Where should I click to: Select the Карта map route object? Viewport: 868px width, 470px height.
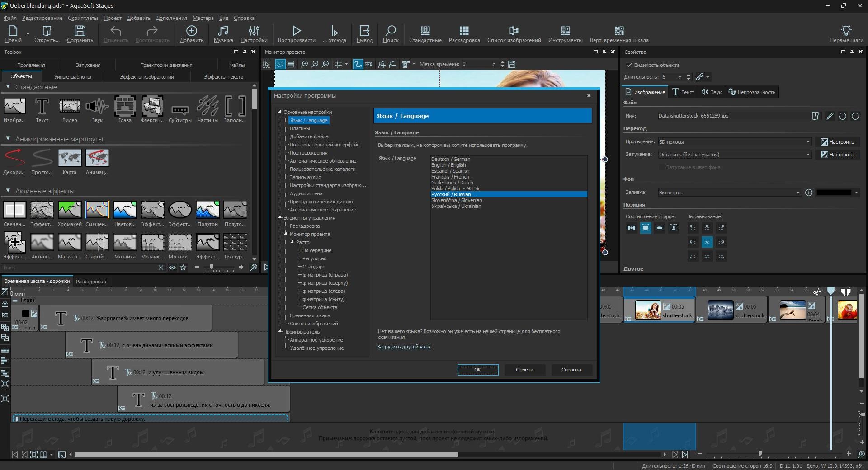[70, 161]
